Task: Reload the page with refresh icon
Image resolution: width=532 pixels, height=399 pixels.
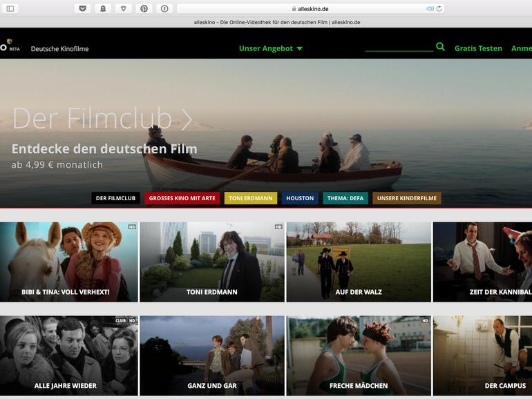Action: point(439,9)
